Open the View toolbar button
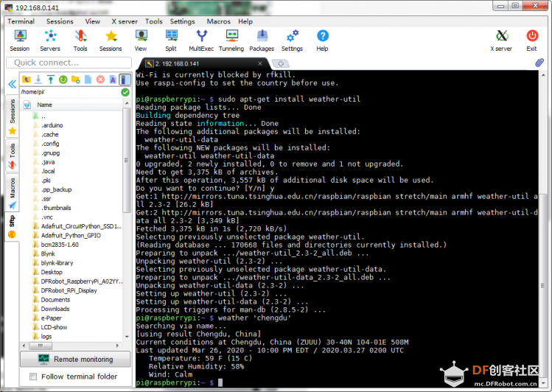Screen dimensions: 552x392 tap(141, 41)
